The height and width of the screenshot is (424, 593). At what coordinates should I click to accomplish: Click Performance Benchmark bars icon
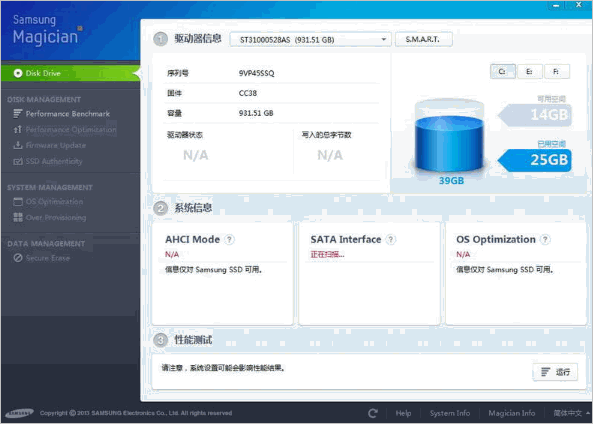pyautogui.click(x=18, y=113)
